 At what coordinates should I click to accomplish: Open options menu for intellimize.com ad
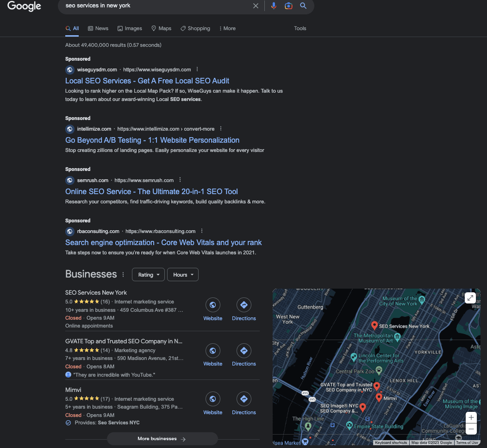221,128
